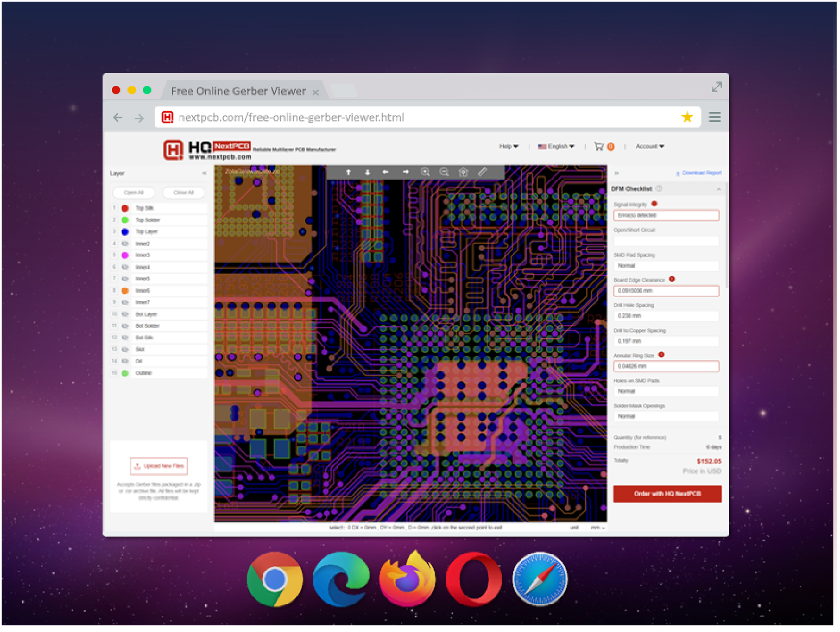This screenshot has width=840, height=632.
Task: Collapse the DFM Checklist section
Action: click(719, 189)
